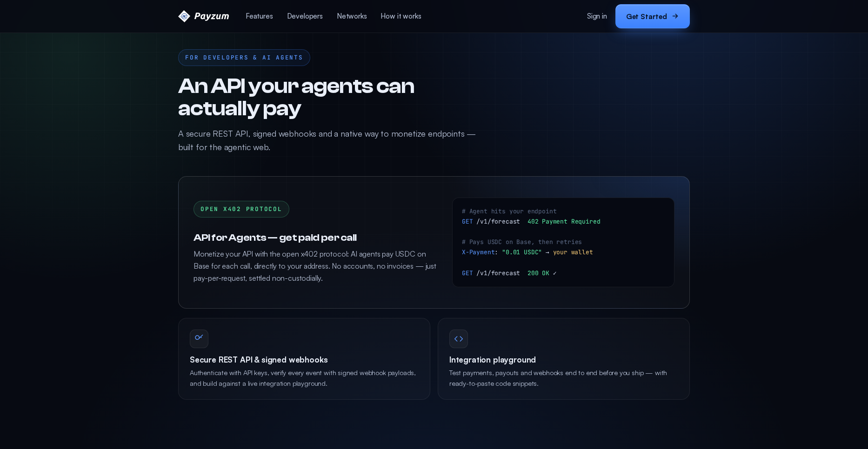Click the Payzum diamond logo icon

pos(184,16)
